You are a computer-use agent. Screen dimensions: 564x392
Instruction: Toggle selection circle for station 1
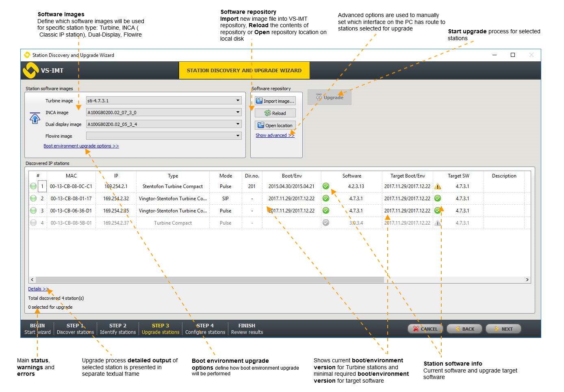coord(33,186)
